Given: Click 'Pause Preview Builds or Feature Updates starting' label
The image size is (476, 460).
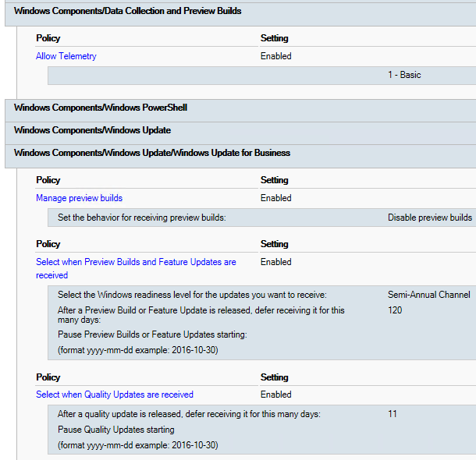Looking at the screenshot, I should click(152, 334).
